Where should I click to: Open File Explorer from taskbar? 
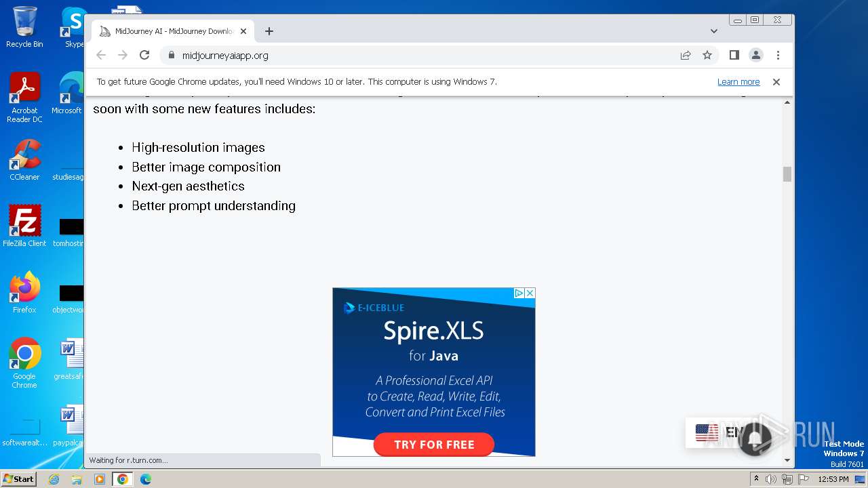point(77,479)
